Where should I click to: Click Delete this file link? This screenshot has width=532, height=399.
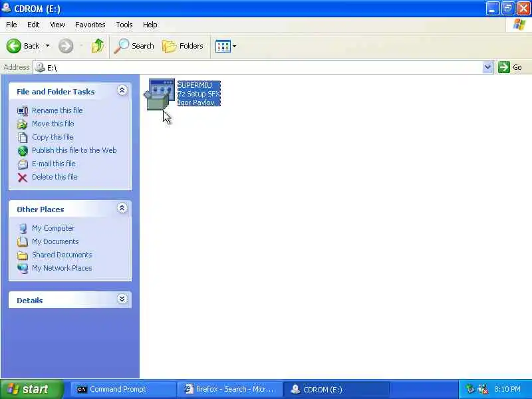click(x=55, y=177)
